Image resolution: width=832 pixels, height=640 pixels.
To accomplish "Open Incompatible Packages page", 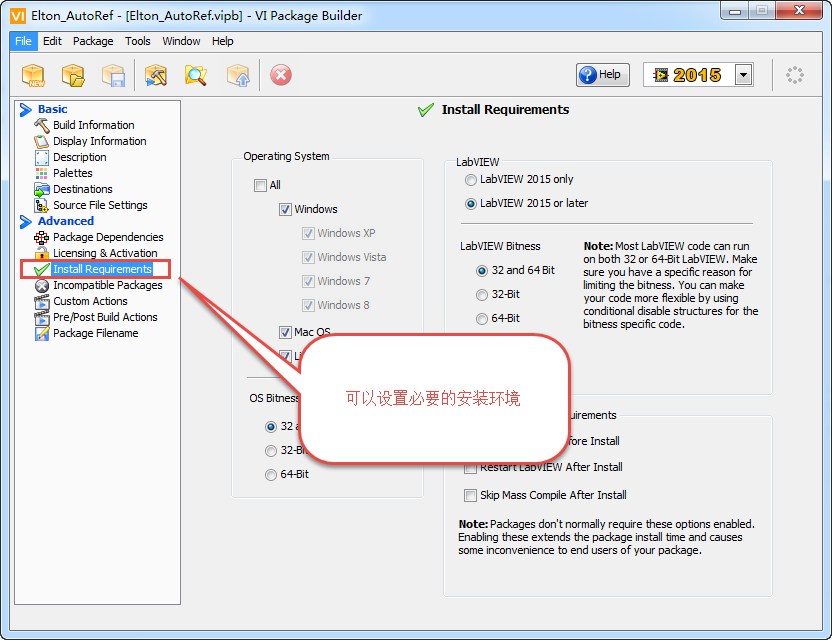I will tap(108, 286).
